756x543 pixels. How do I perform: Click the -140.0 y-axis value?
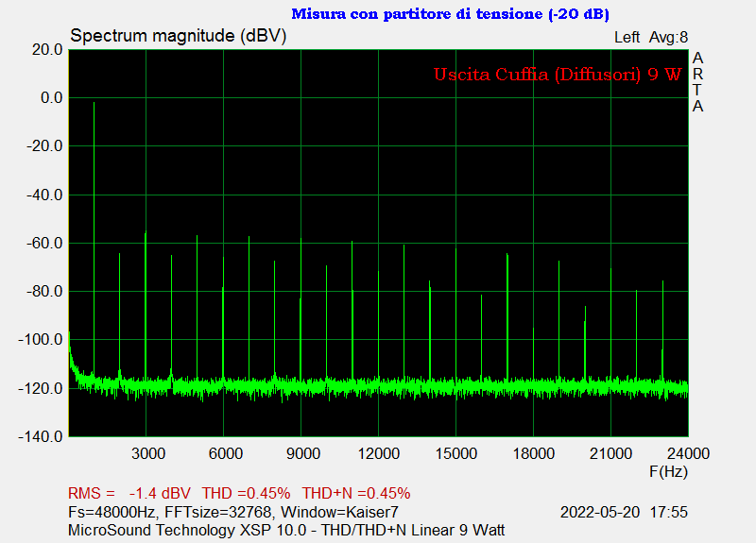point(41,436)
